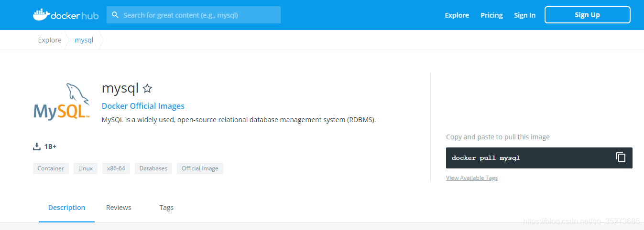Click the mysql breadcrumb link
This screenshot has width=644, height=230.
tap(84, 40)
